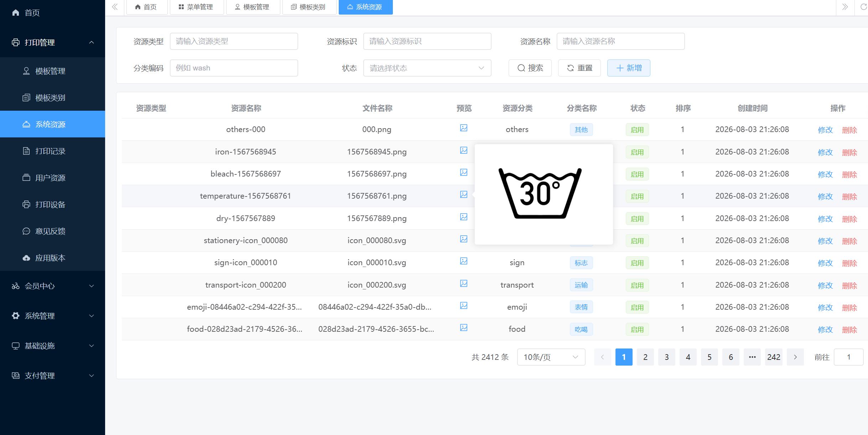Screen dimensions: 868x435
Task: Open 打印记录 in sidebar
Action: (x=52, y=151)
